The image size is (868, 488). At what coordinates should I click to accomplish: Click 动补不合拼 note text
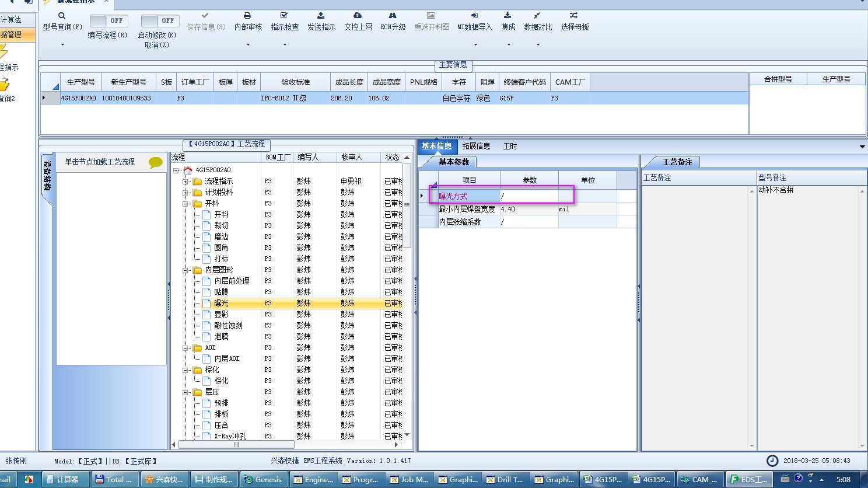(776, 190)
